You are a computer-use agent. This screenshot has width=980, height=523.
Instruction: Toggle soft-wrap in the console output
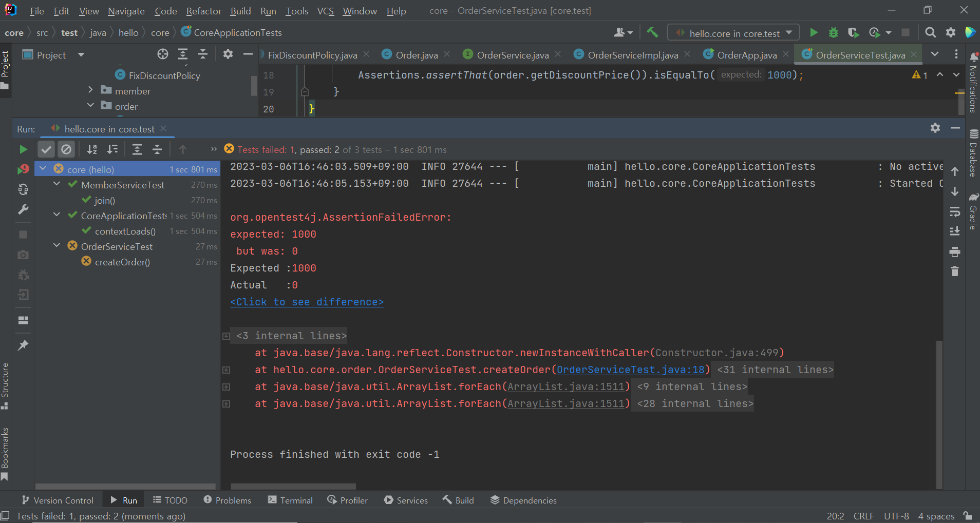[x=955, y=211]
